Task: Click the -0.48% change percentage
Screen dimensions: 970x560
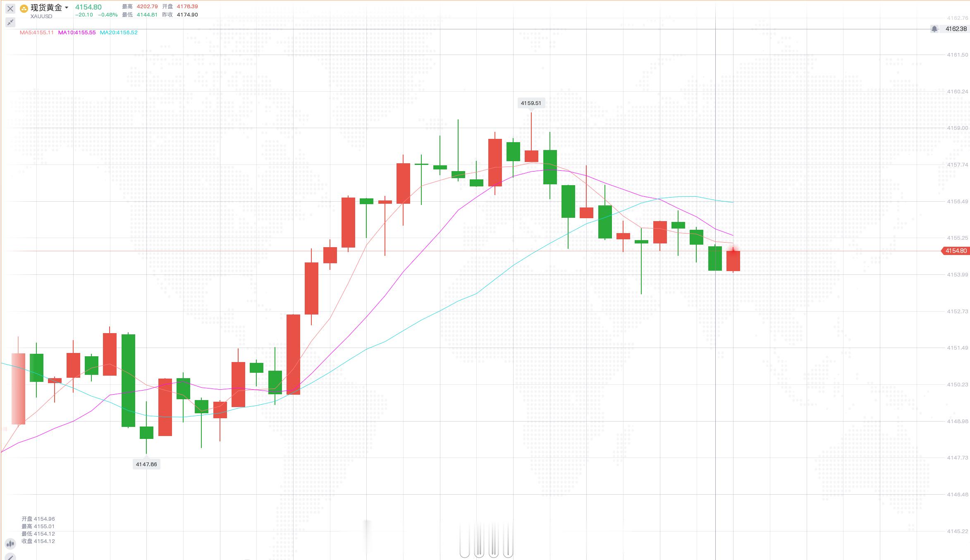Action: (x=108, y=15)
